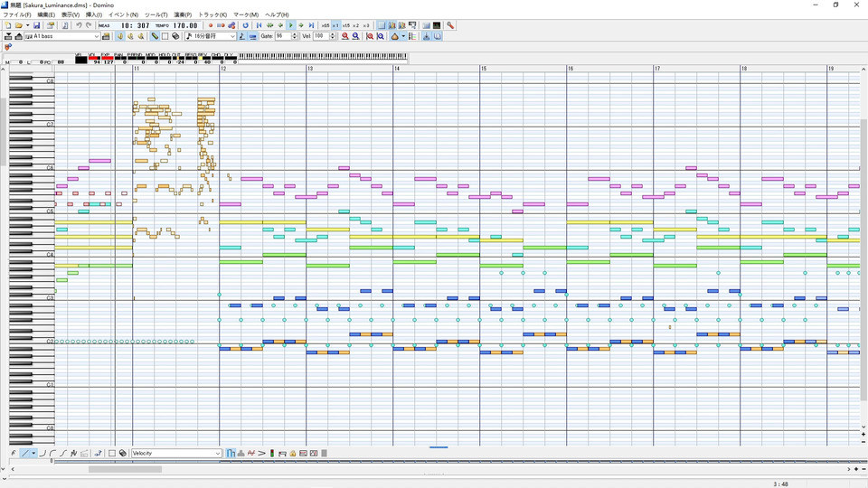Select measure 14 in the ruler
This screenshot has width=868, height=488.
(396, 69)
